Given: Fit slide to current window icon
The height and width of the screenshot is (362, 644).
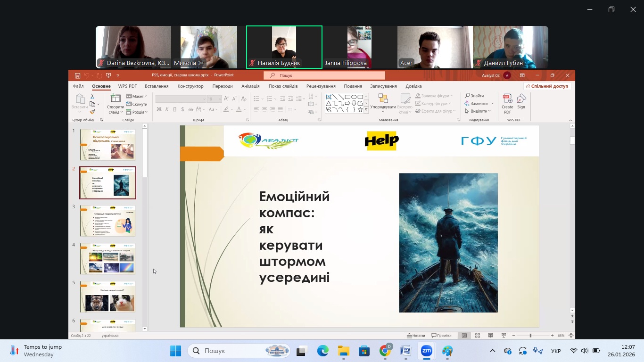Looking at the screenshot, I should 571,336.
